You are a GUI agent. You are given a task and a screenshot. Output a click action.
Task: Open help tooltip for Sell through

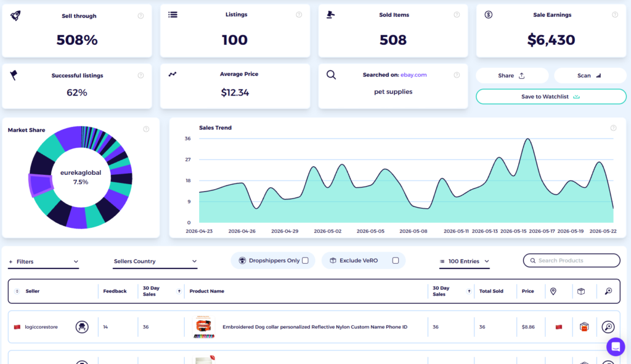(x=140, y=15)
